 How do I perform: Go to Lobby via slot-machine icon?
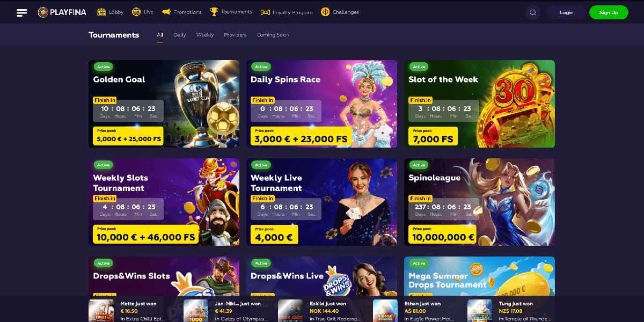(x=101, y=12)
